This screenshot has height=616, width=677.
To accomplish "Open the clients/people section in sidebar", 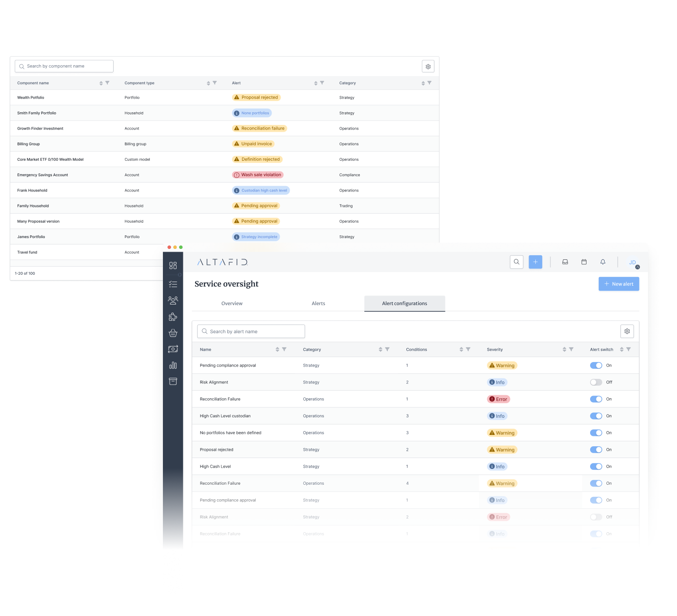I will pos(173,300).
